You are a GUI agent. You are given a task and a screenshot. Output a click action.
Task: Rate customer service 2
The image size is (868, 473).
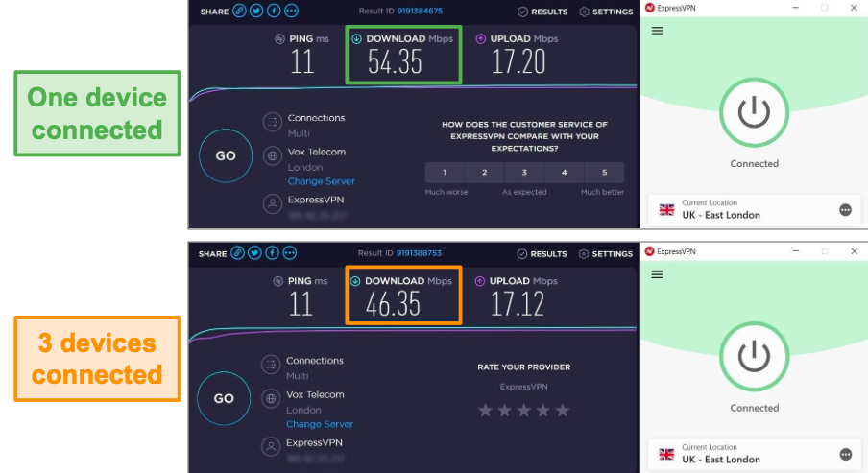point(484,173)
